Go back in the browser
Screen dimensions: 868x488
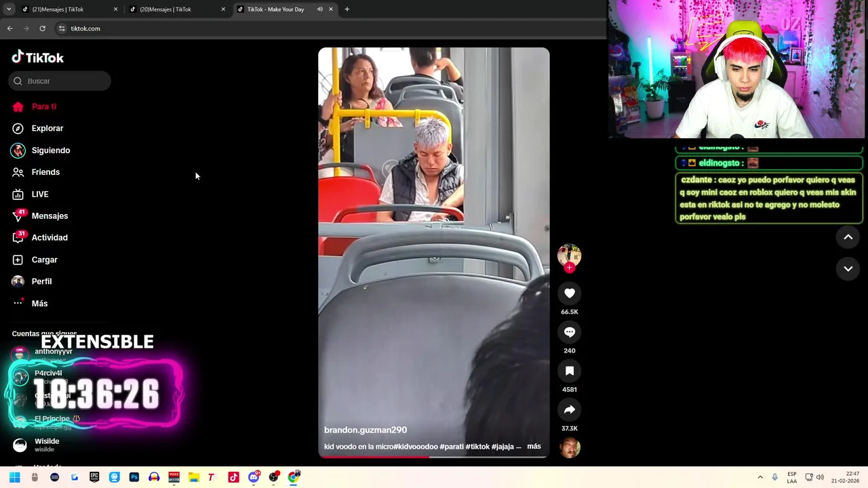pyautogui.click(x=9, y=28)
